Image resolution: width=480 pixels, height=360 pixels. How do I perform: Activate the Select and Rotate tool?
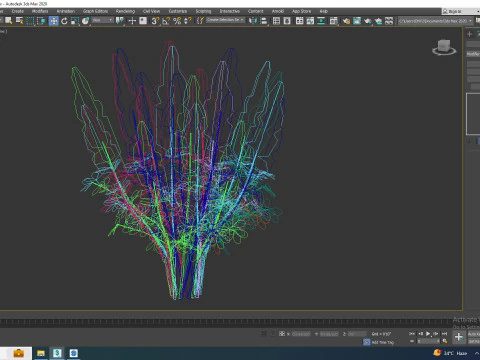pyautogui.click(x=64, y=21)
